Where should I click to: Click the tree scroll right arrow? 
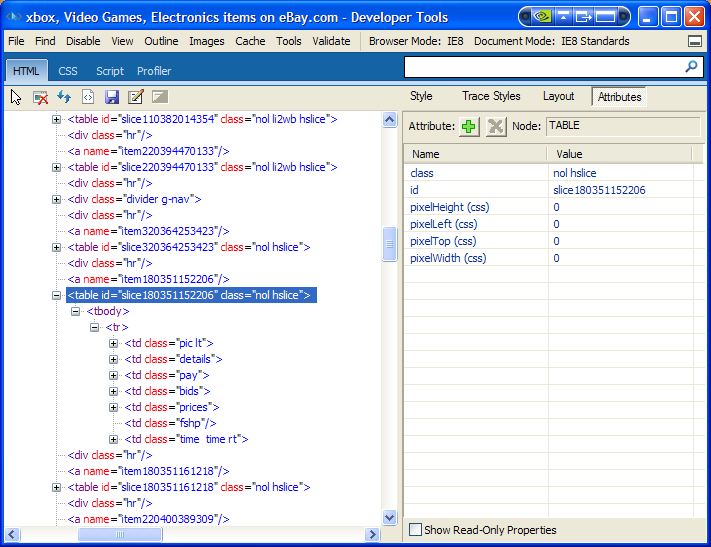[x=372, y=534]
